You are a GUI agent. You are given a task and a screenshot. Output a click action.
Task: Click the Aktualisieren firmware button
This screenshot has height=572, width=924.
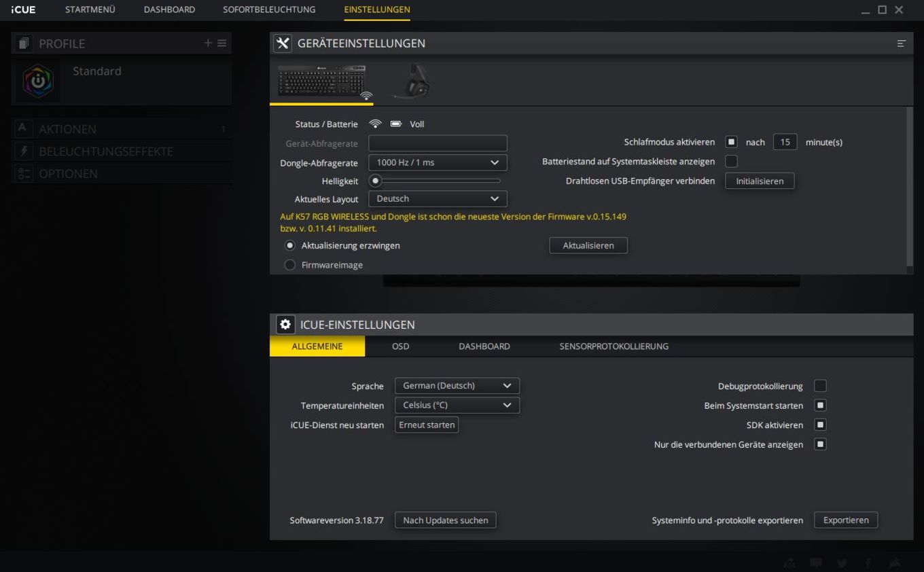point(588,245)
